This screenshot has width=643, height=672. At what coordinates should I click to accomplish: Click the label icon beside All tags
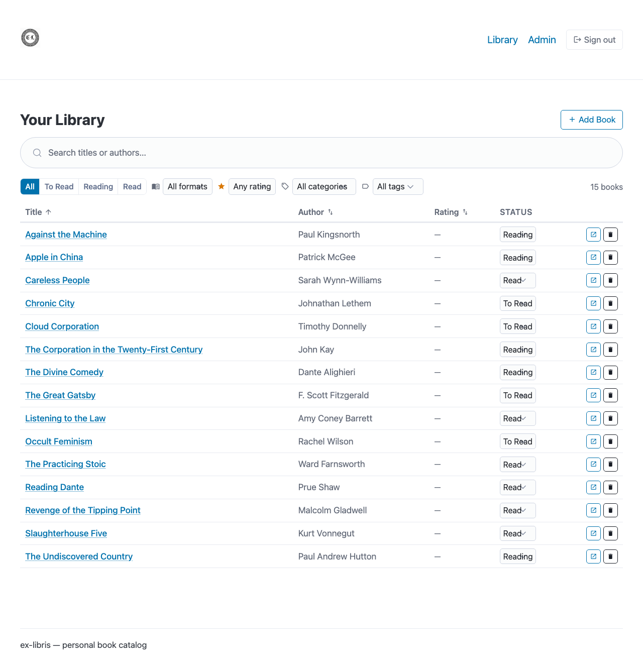pos(365,186)
